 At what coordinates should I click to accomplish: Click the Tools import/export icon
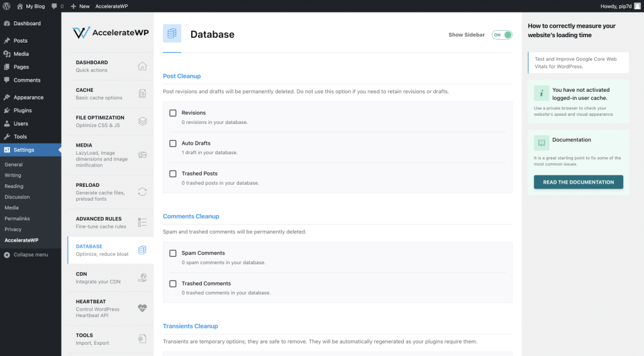pos(142,339)
